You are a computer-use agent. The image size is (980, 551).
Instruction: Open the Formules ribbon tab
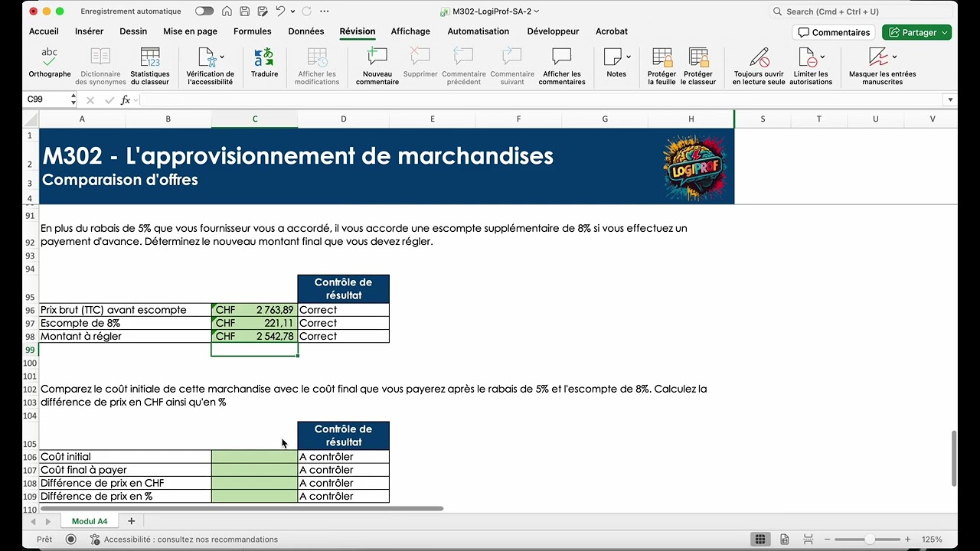click(x=253, y=31)
